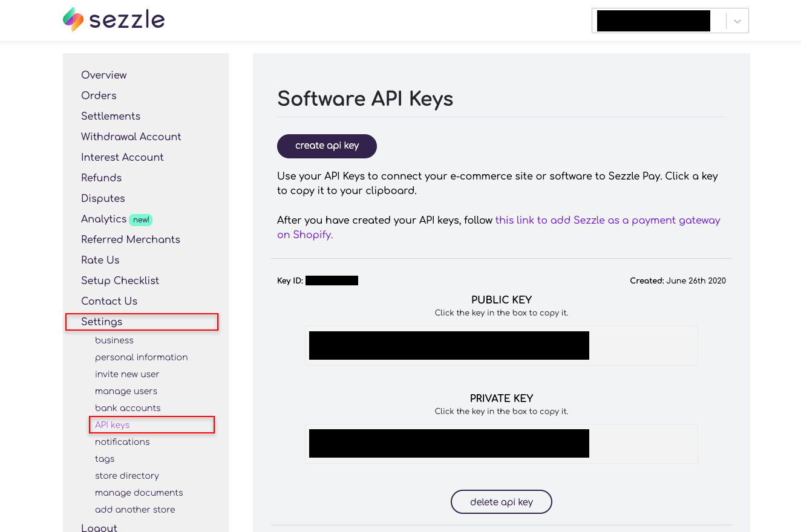Screen dimensions: 801x532
Task: Copy the private key from its box
Action: pos(502,443)
